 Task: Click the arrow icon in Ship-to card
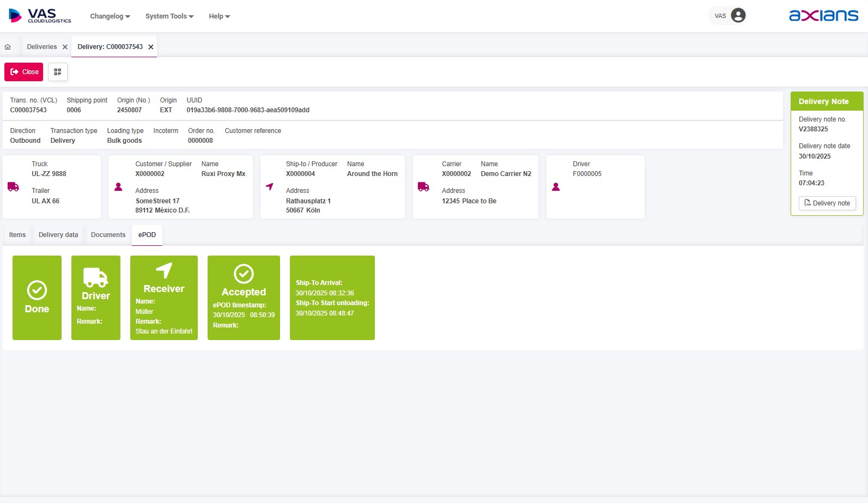pos(270,187)
